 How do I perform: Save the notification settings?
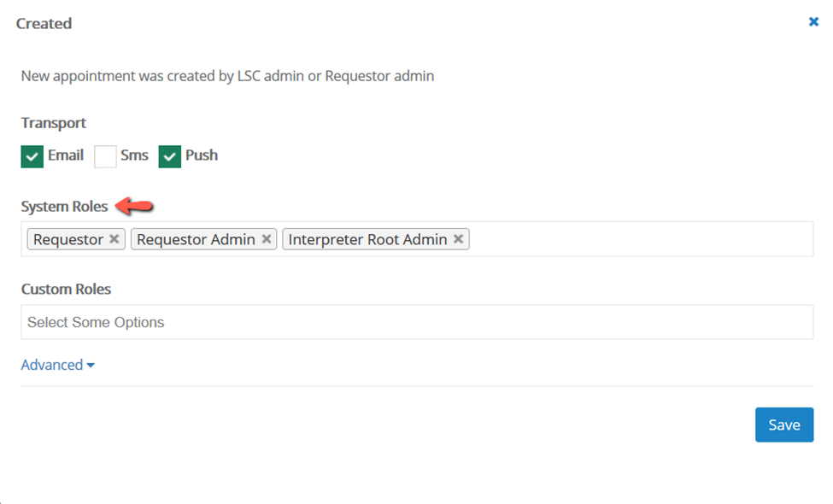pyautogui.click(x=783, y=425)
